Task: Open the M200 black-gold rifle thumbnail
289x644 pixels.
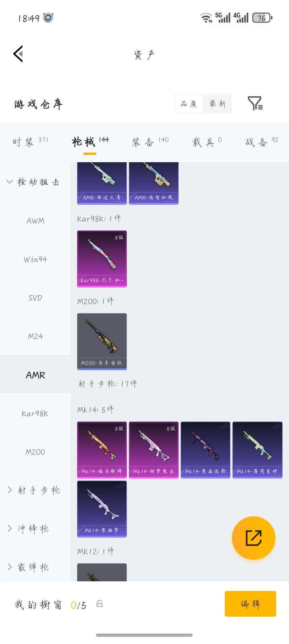Action: [102, 341]
